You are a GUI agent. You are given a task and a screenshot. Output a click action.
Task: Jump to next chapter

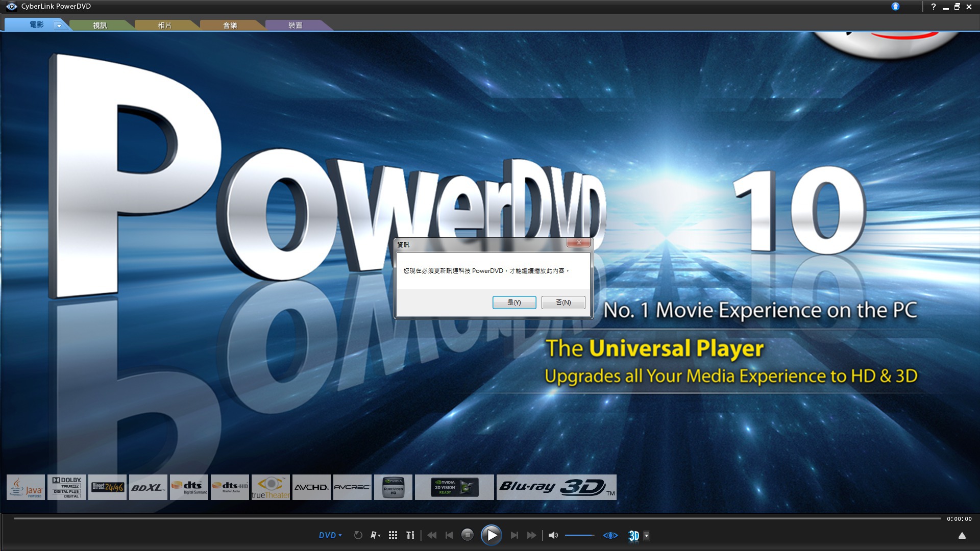pos(514,535)
